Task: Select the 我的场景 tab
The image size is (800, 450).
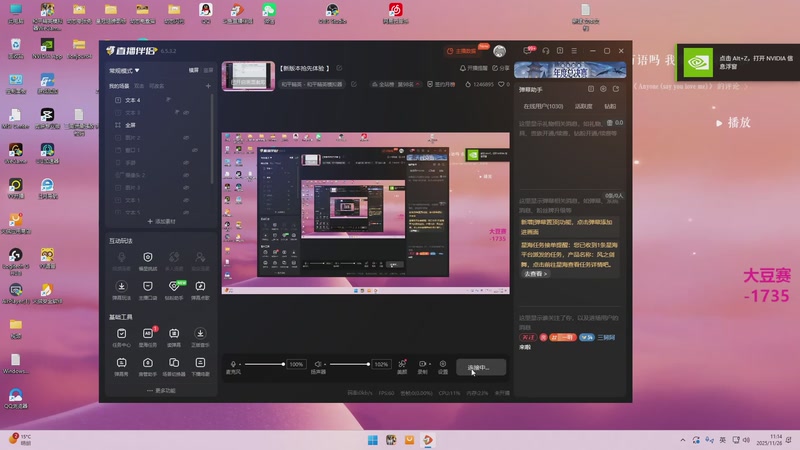Action: coord(119,86)
